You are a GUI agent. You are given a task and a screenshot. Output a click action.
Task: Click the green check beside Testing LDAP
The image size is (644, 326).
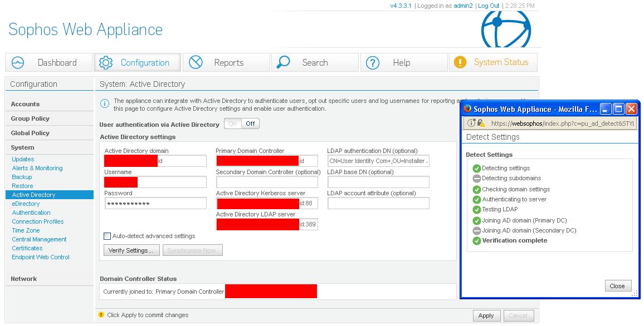coord(476,210)
